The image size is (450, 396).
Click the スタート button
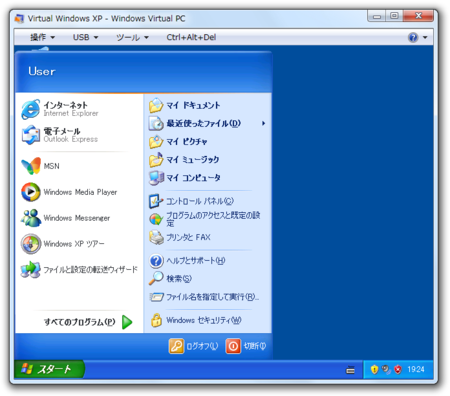pos(49,369)
